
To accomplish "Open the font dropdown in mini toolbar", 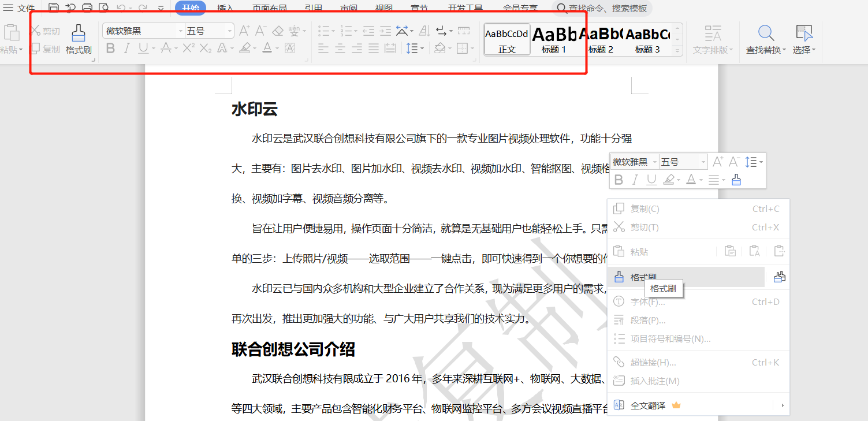I will (x=655, y=162).
